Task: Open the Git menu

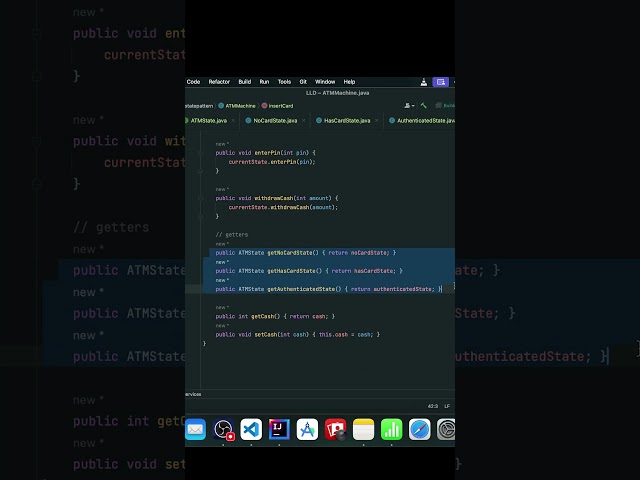Action: (303, 82)
